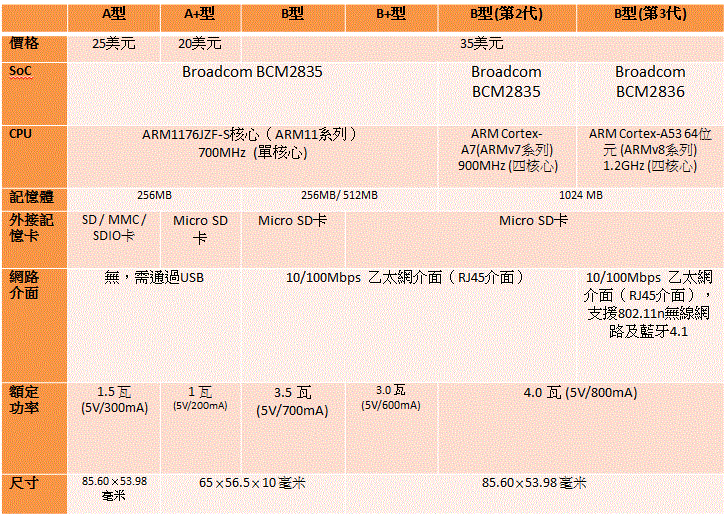Click the ARM1176JZF-S 700MHz CPU cell
Viewport: 725px width, 520px height.
[252, 157]
